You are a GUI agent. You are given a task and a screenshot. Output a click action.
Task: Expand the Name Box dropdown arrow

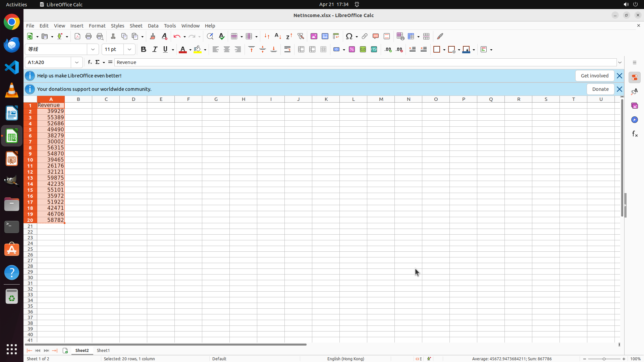77,62
